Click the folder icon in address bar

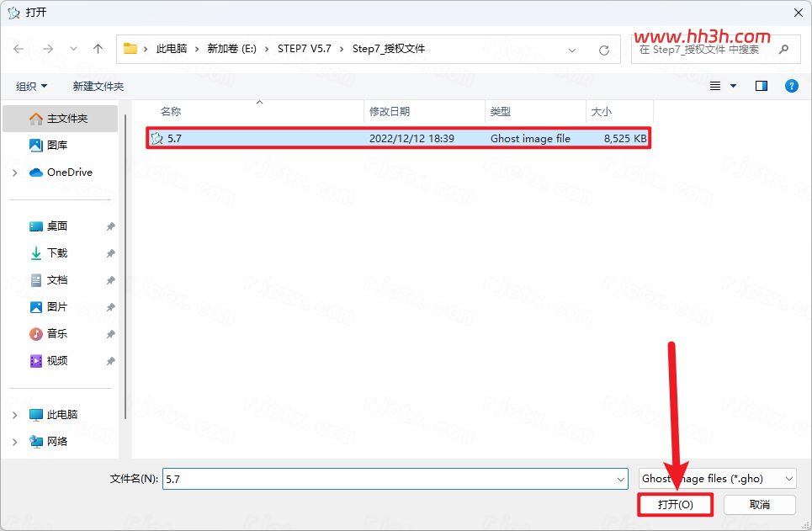coord(130,49)
